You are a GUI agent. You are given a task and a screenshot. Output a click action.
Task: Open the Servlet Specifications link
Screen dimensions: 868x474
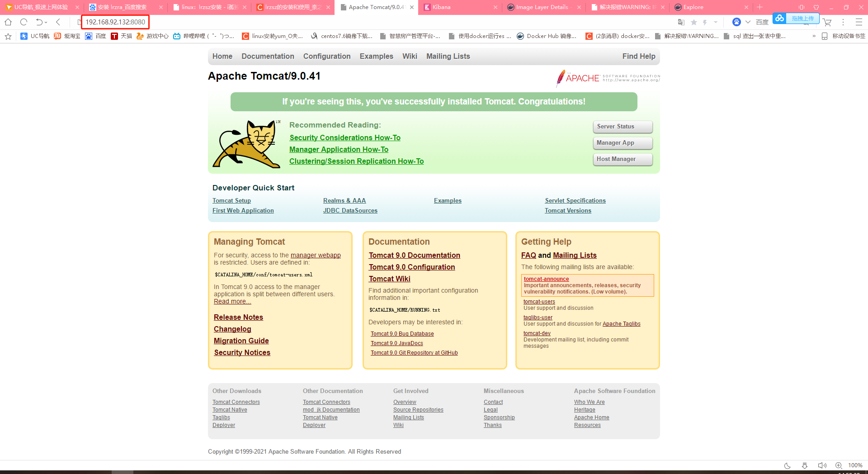(575, 200)
